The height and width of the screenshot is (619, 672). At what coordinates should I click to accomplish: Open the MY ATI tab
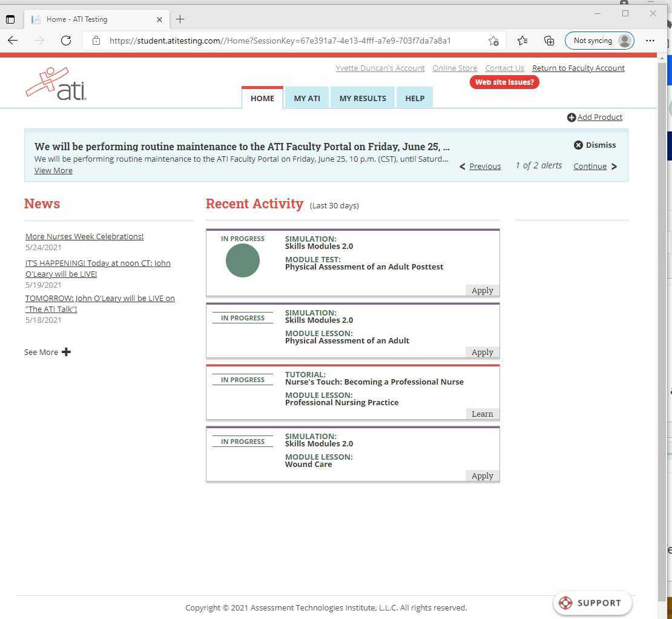[x=307, y=98]
